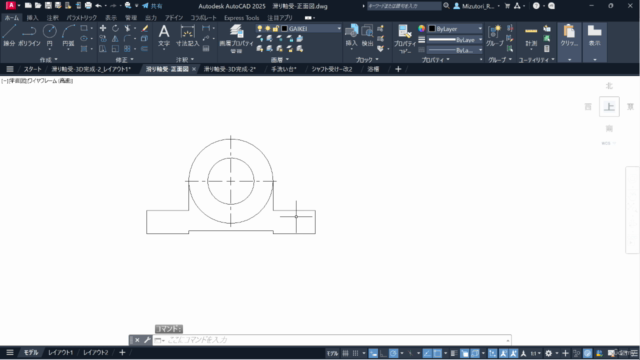This screenshot has height=360, width=640.
Task: Click the Undo arrow in quick access toolbar
Action: [x=98, y=6]
